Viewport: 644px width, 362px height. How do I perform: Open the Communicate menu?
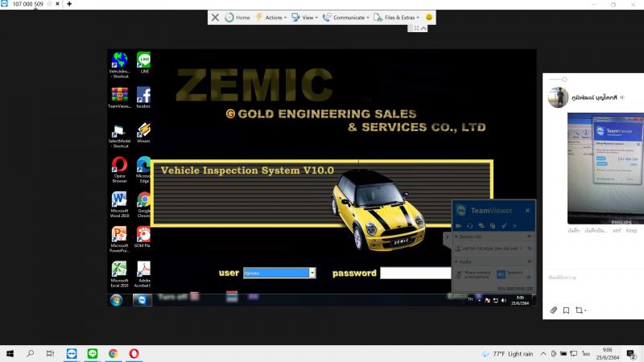[346, 17]
